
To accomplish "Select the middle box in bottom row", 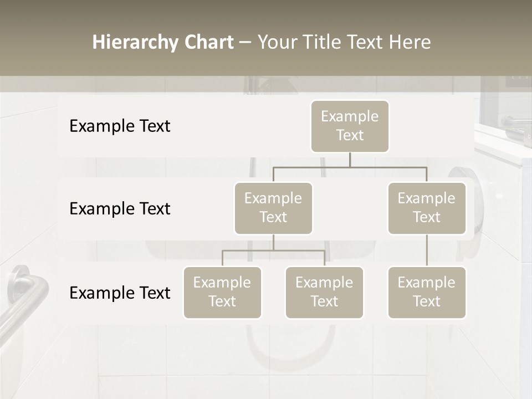I will 324,292.
